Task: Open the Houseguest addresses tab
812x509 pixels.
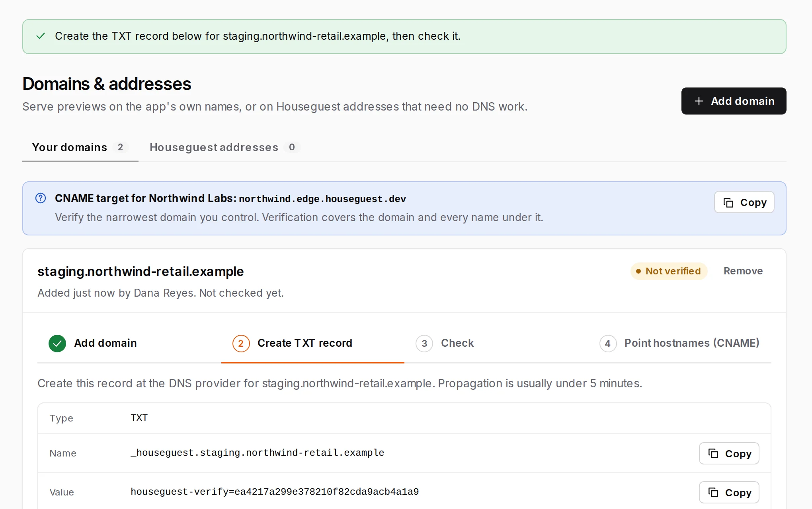Action: tap(224, 147)
